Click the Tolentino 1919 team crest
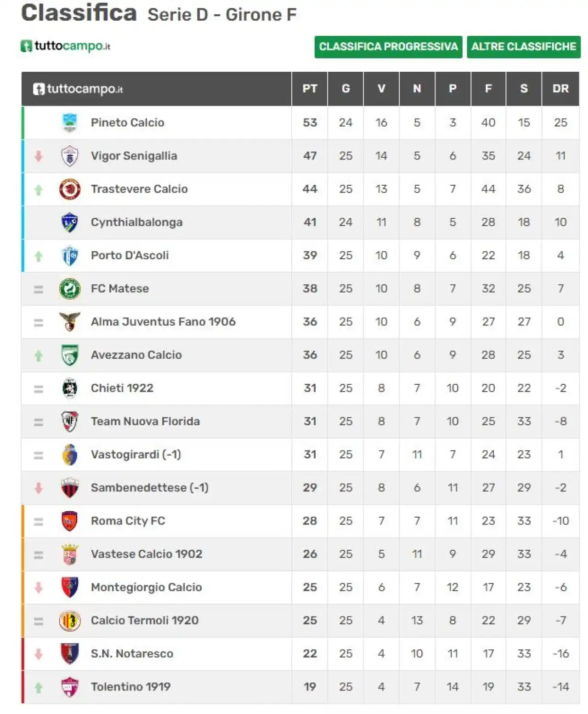 (x=70, y=687)
